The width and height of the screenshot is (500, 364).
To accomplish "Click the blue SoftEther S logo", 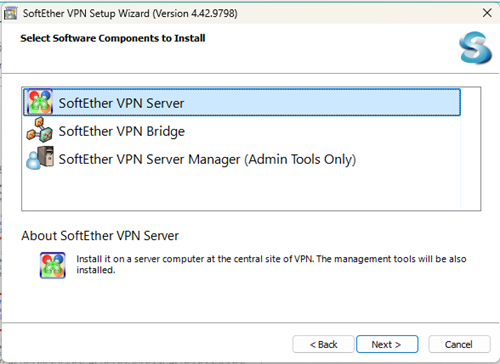I will pyautogui.click(x=475, y=48).
